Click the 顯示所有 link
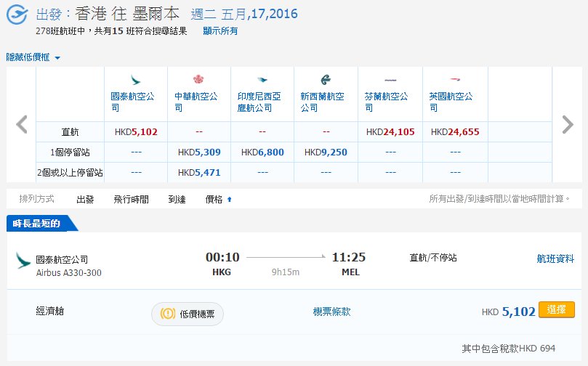The height and width of the screenshot is (366, 588). [x=220, y=31]
